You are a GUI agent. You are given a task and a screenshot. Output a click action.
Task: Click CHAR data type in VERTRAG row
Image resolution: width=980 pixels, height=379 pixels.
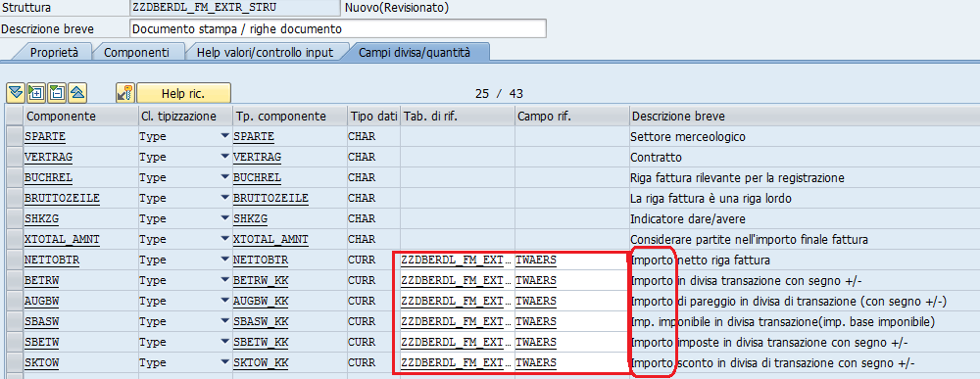[362, 157]
